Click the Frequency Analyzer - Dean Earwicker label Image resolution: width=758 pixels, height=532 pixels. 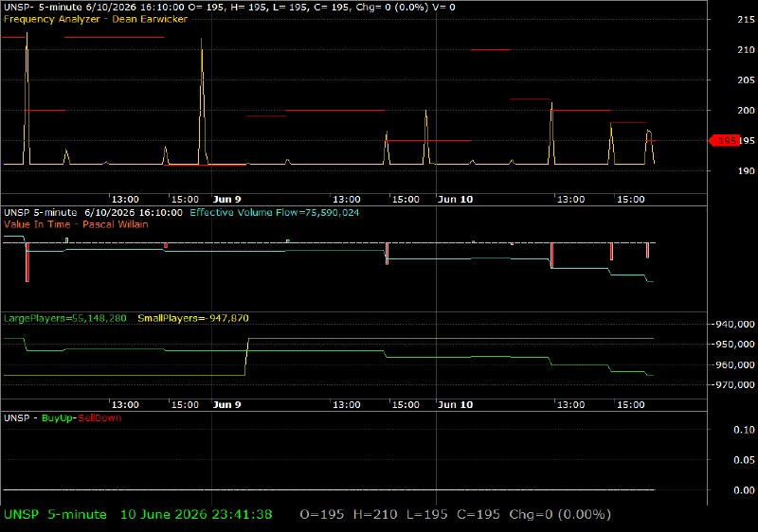click(96, 19)
